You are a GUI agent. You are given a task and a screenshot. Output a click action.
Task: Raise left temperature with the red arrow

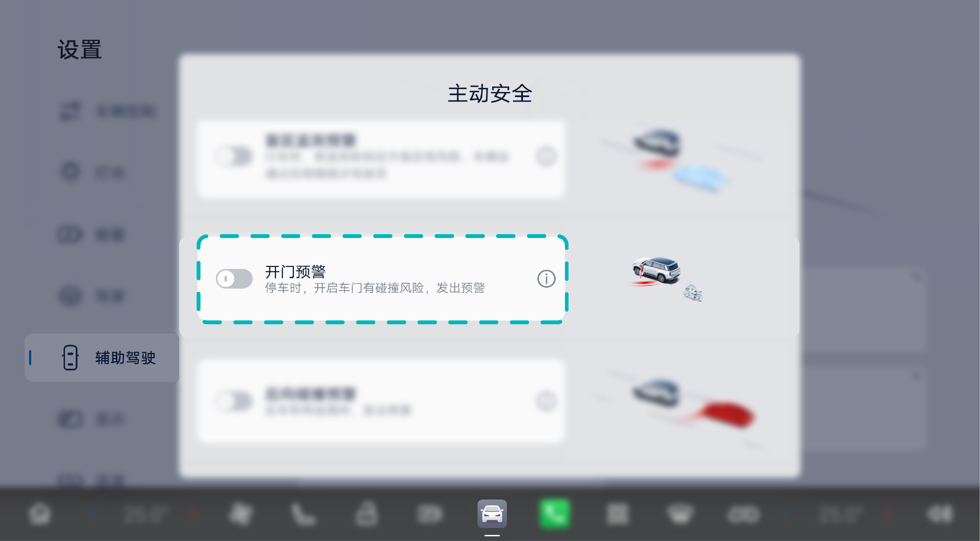[x=193, y=514]
